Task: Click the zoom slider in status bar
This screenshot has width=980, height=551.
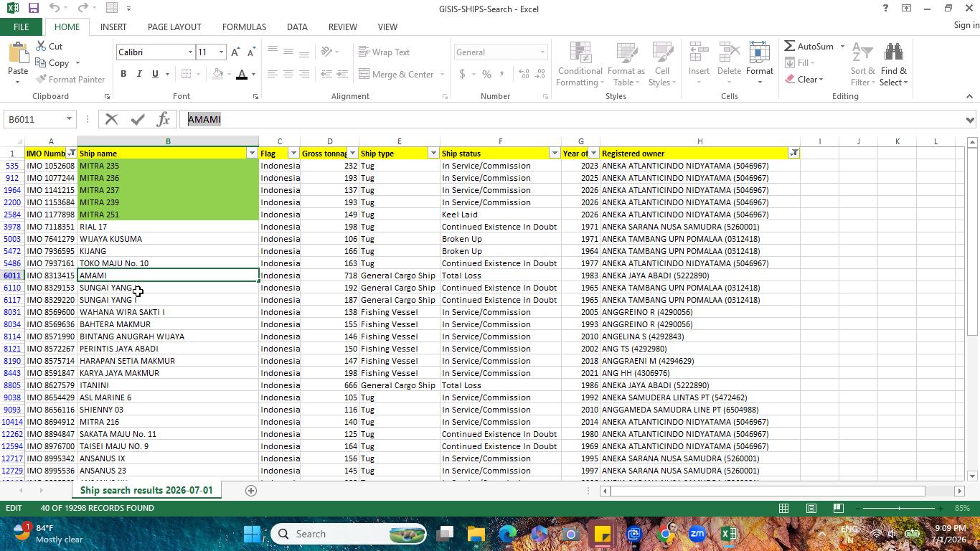Action: [x=899, y=508]
